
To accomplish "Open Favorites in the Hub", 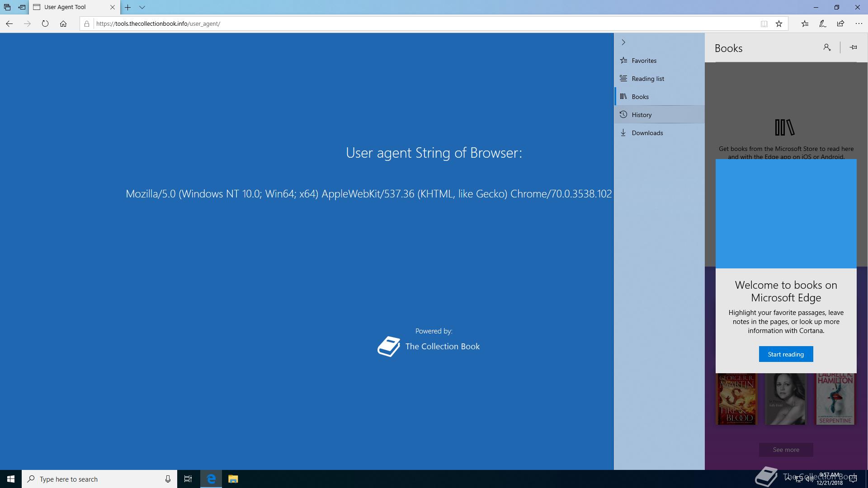I will coord(660,61).
